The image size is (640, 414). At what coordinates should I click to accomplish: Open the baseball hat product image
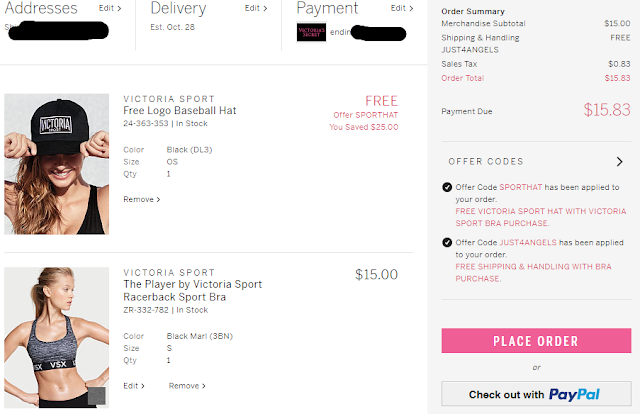tap(57, 164)
